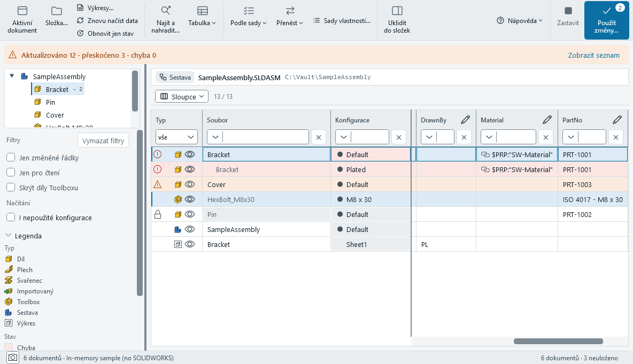Click the left sidebar vertical scrollbar
This screenshot has width=633, height=364.
140,213
